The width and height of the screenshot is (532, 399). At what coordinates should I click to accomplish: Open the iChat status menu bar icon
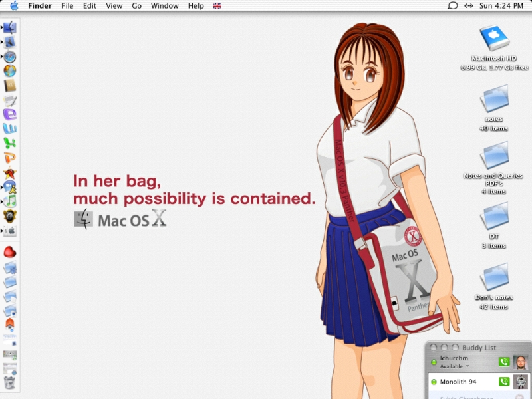pyautogui.click(x=453, y=6)
